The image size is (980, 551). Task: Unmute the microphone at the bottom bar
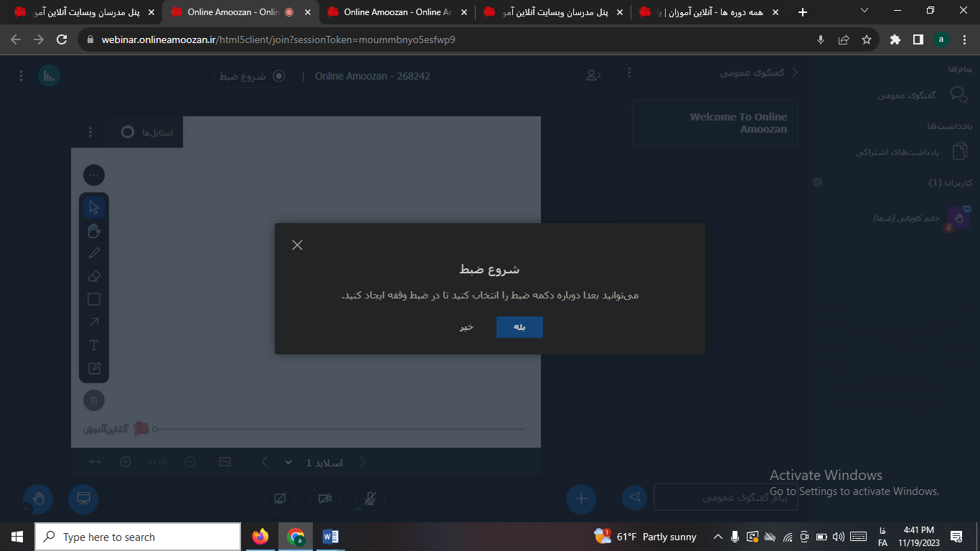(x=370, y=499)
